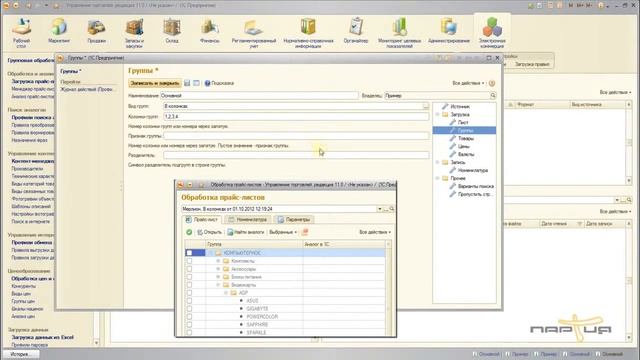This screenshot has height=360, width=640.
Task: Tick the checkbox for AGP row
Action: click(189, 293)
